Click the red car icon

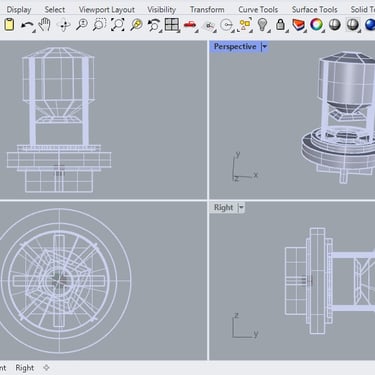coord(190,25)
